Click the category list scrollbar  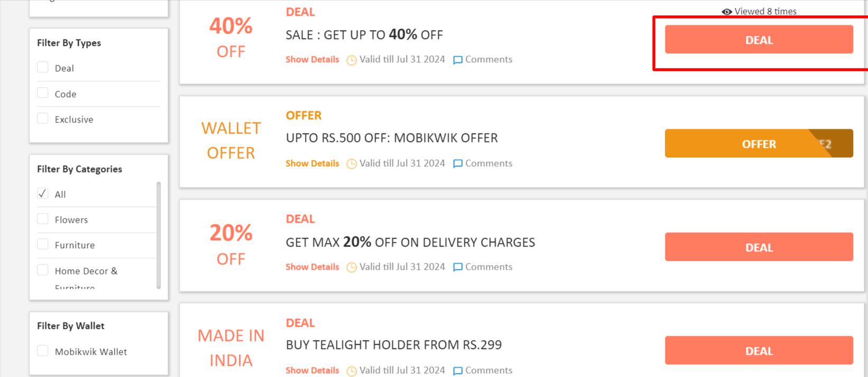[158, 232]
